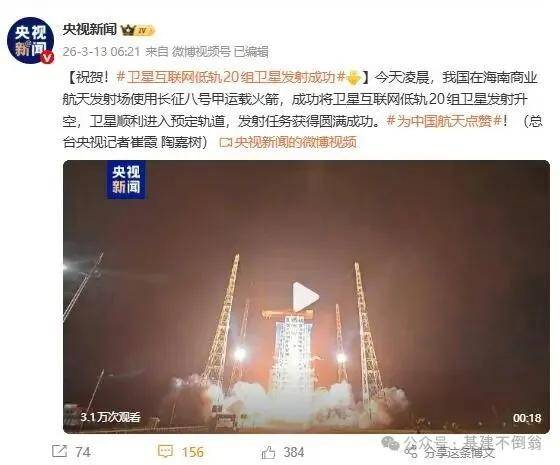The height and width of the screenshot is (465, 560).
Task: Click the repost icon beside 74
Action: point(59,451)
